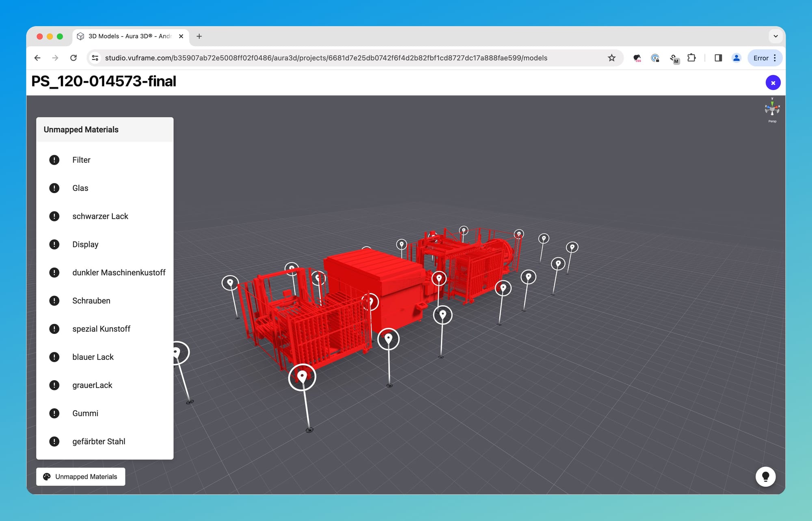Image resolution: width=812 pixels, height=521 pixels.
Task: Go forward in browser history
Action: click(55, 58)
